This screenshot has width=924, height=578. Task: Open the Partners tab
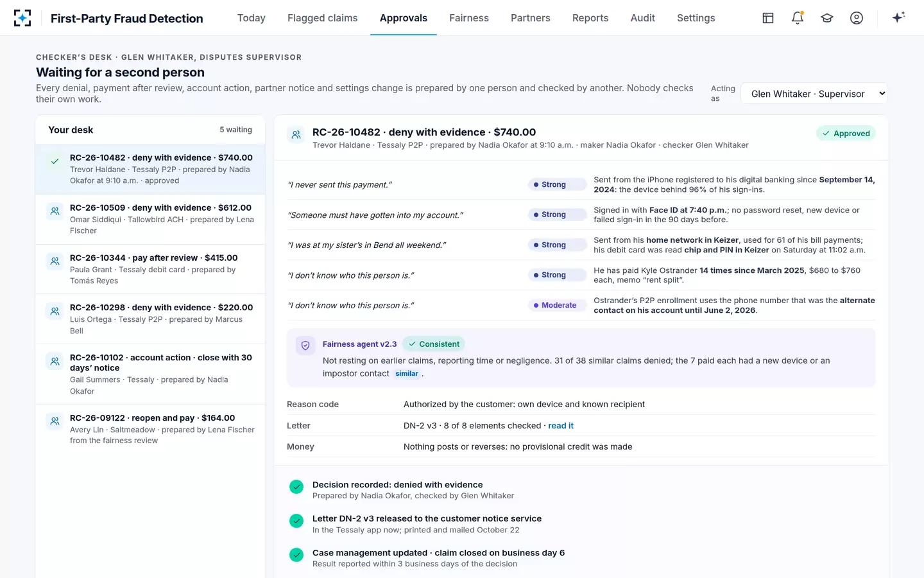(x=531, y=18)
